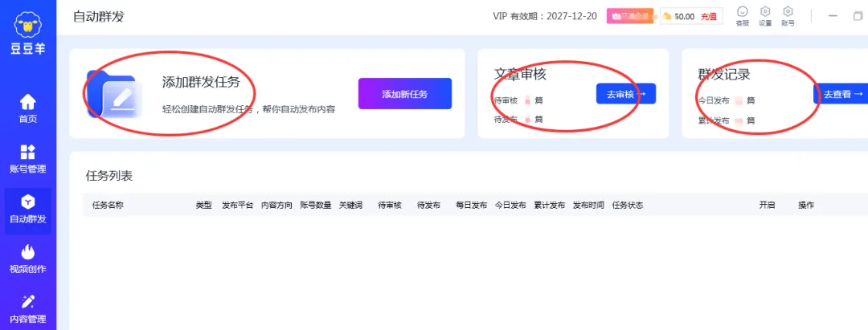868x330 pixels.
Task: Open 账号管理 in the sidebar
Action: pos(28,159)
